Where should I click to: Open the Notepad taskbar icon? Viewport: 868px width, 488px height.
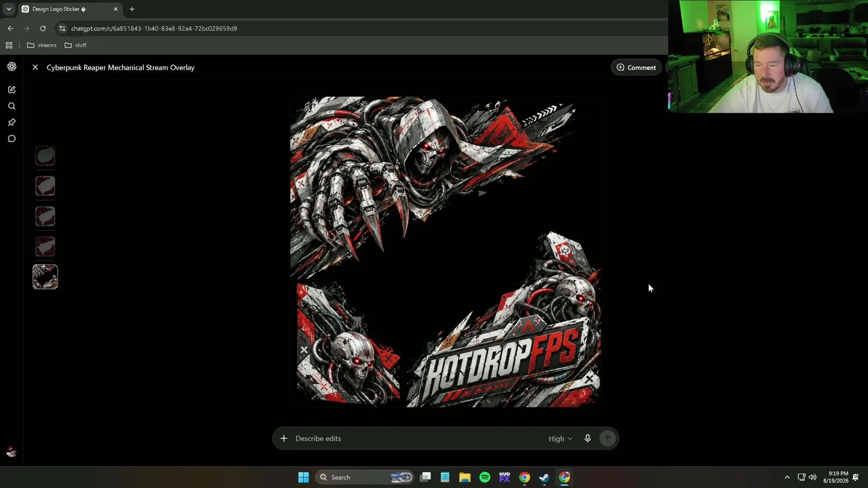[445, 477]
